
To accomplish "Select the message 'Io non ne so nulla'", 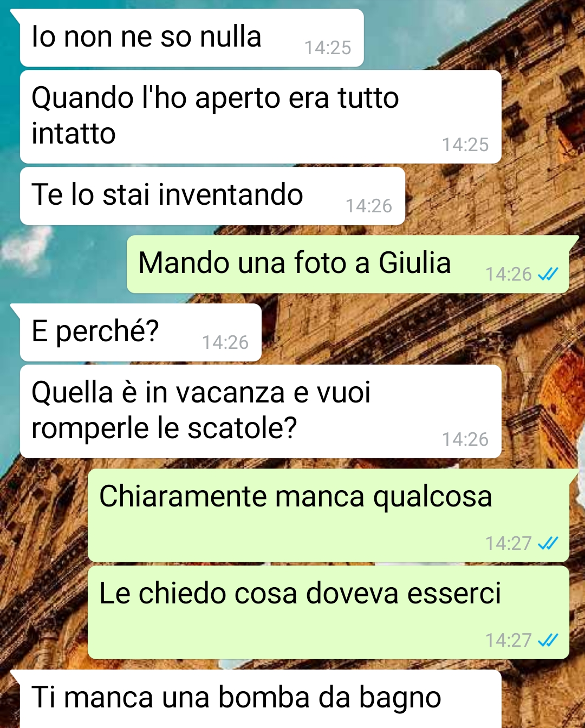I will (192, 38).
